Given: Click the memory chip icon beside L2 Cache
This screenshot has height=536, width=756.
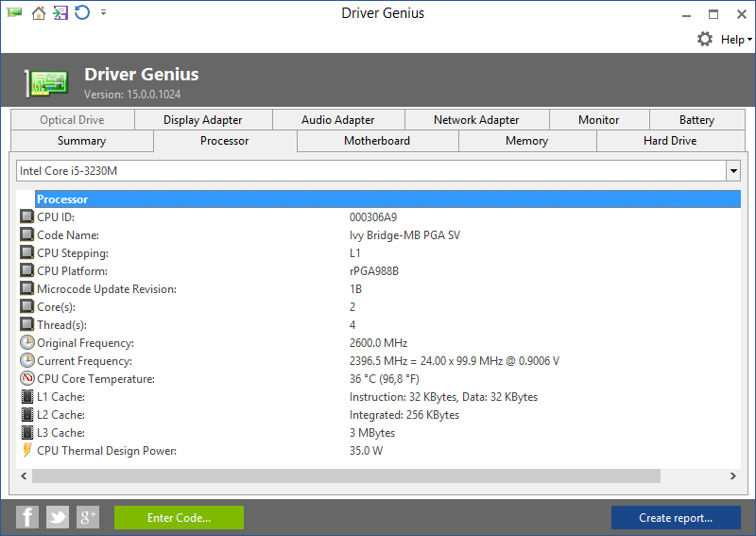Looking at the screenshot, I should (27, 414).
